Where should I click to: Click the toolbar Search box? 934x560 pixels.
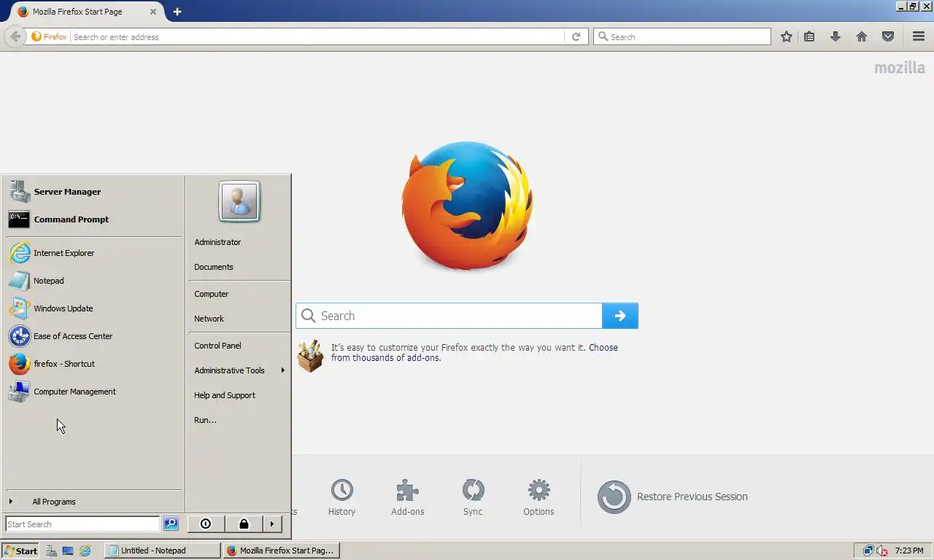[x=682, y=36]
